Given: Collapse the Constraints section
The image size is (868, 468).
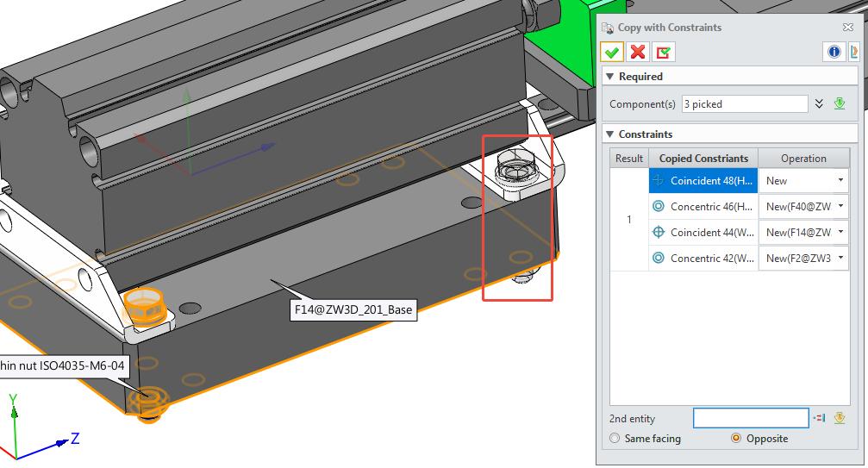Looking at the screenshot, I should 609,134.
